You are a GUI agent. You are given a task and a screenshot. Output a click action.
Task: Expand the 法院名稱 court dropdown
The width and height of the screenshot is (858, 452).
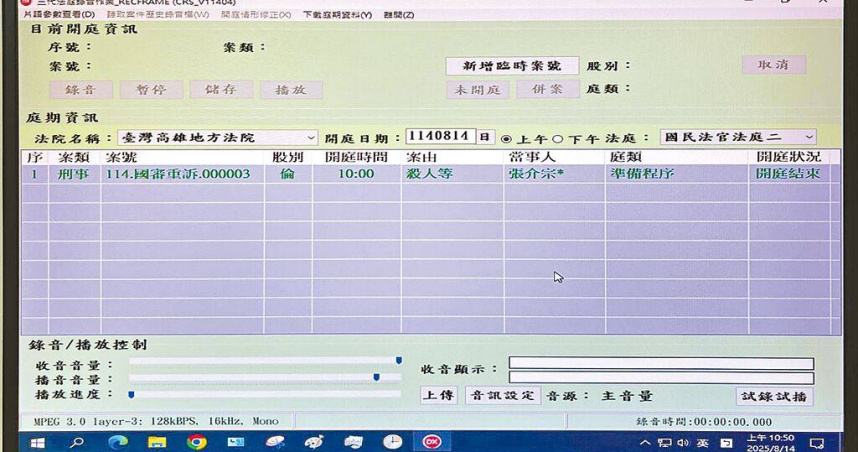click(311, 137)
